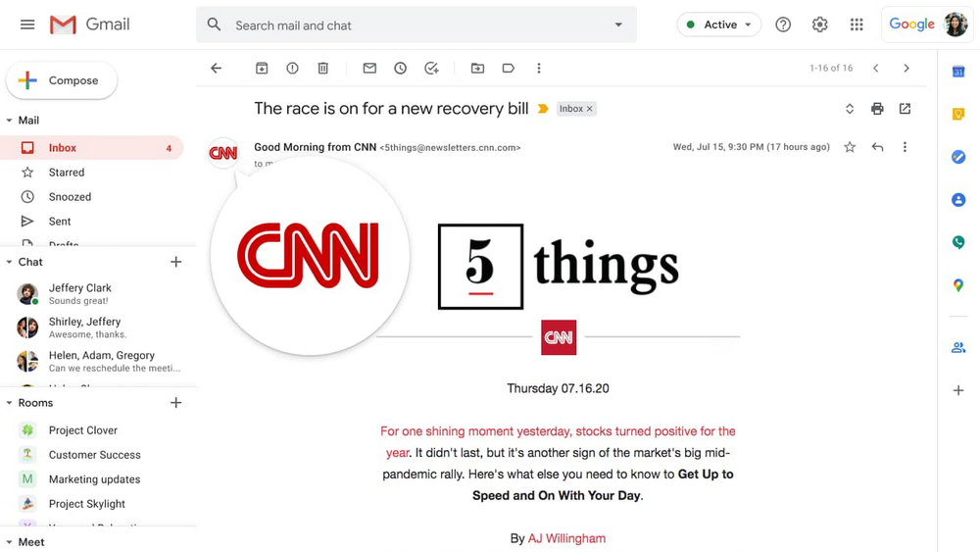Open the Tasks side panel

(x=958, y=157)
